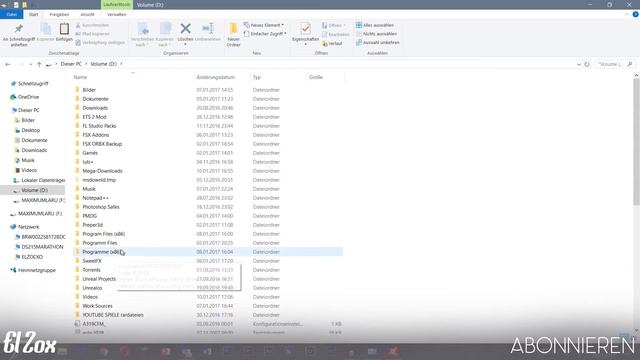640x360 pixels.
Task: Click Nichts auswählen
Action: tap(376, 34)
